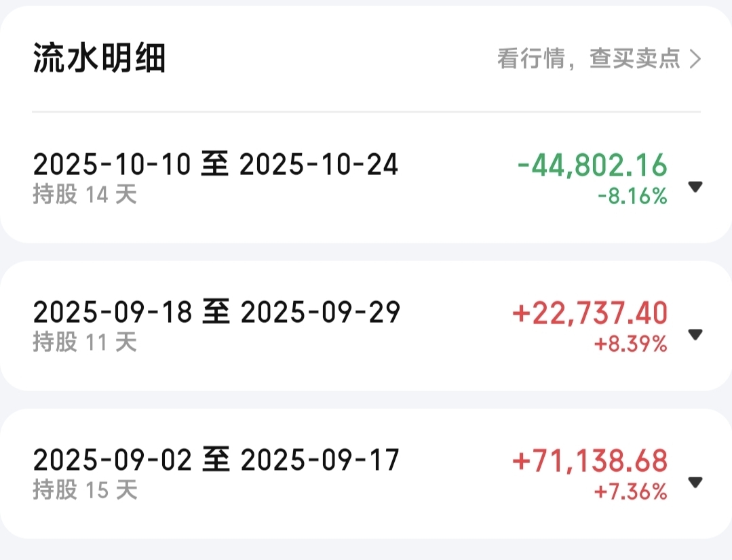The image size is (732, 560).
Task: Click the +8.39% return percentage
Action: pos(631,344)
